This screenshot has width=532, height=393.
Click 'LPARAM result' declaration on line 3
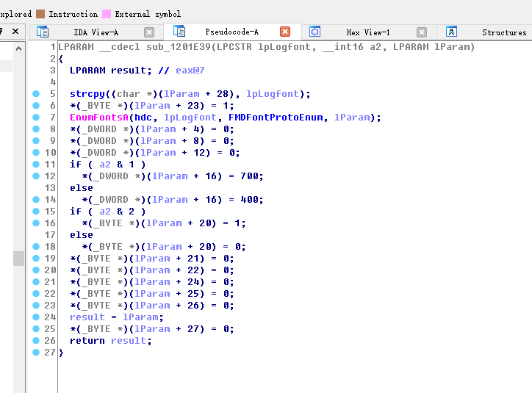point(108,71)
